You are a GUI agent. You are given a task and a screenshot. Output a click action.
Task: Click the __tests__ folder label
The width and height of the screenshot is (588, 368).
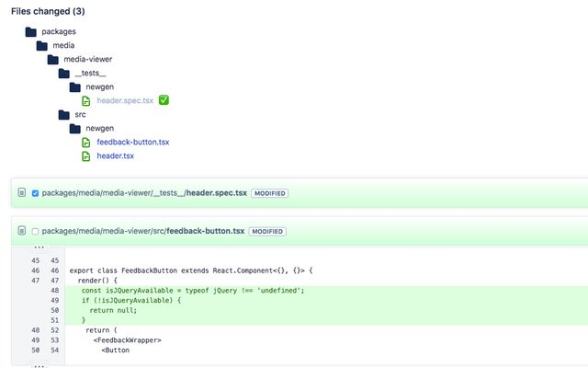tap(90, 74)
